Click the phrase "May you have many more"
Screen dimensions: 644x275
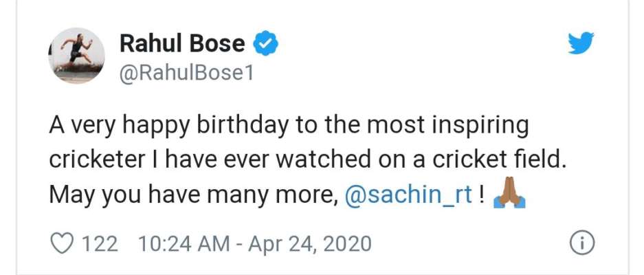(x=192, y=196)
